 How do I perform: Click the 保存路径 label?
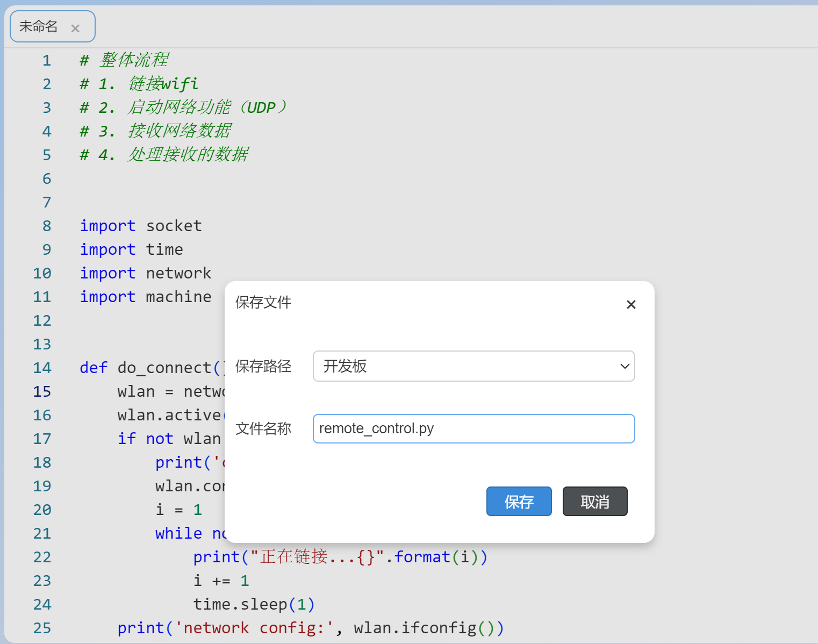point(263,366)
